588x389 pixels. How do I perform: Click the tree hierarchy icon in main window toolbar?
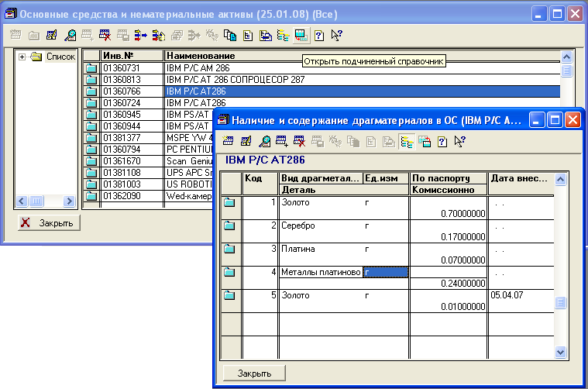tap(283, 36)
